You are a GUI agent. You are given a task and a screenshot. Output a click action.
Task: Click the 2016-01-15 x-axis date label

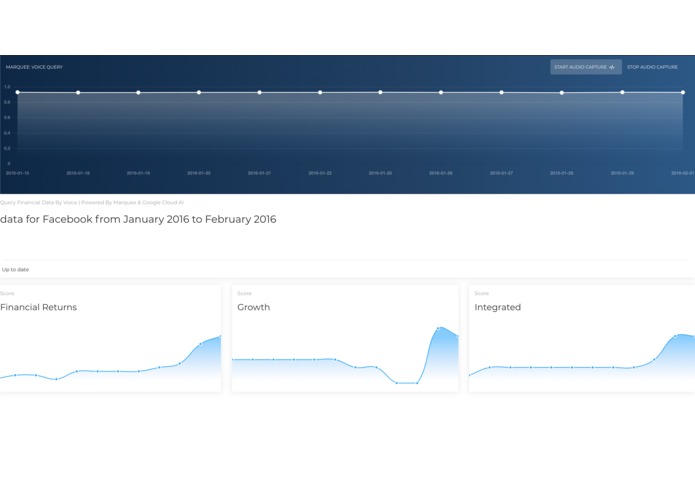pyautogui.click(x=17, y=173)
